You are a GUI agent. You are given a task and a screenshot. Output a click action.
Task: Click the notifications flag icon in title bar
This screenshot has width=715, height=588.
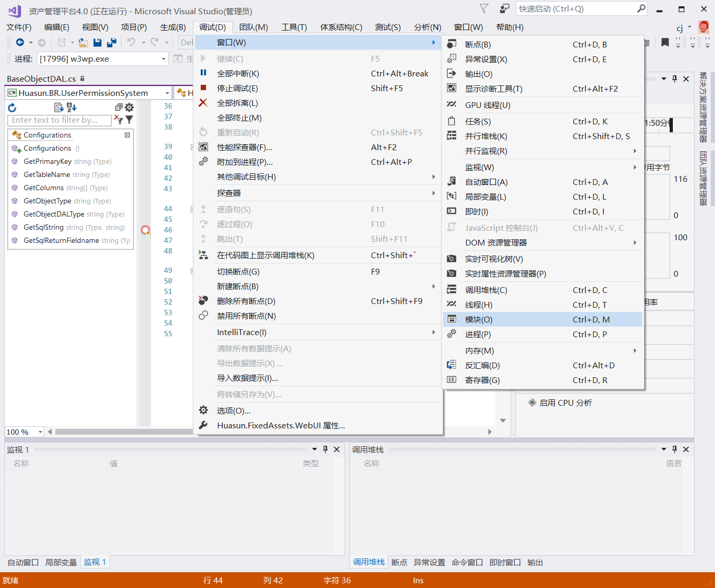(484, 8)
